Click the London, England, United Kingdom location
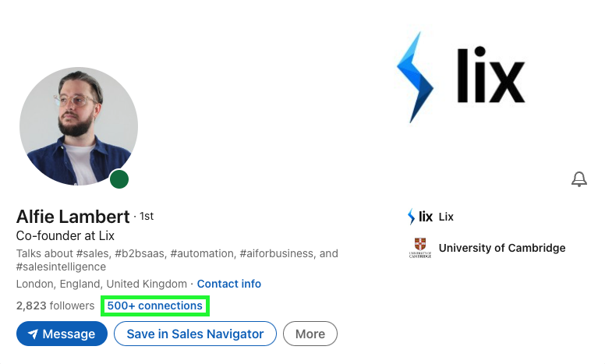Viewport: 605px width, 364px height. 101,284
